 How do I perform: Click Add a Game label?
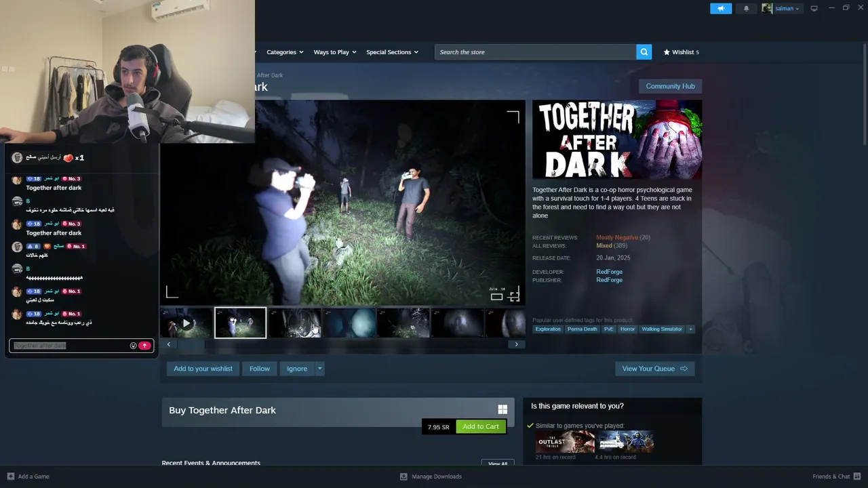(34, 476)
